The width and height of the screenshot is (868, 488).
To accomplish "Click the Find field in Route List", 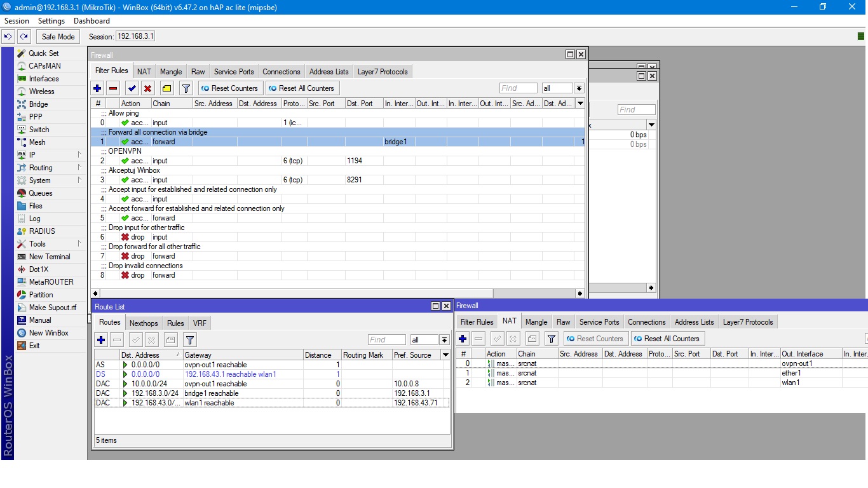I will 386,340.
